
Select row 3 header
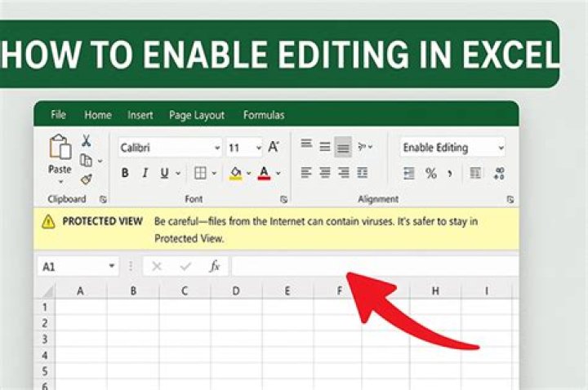tap(45, 339)
